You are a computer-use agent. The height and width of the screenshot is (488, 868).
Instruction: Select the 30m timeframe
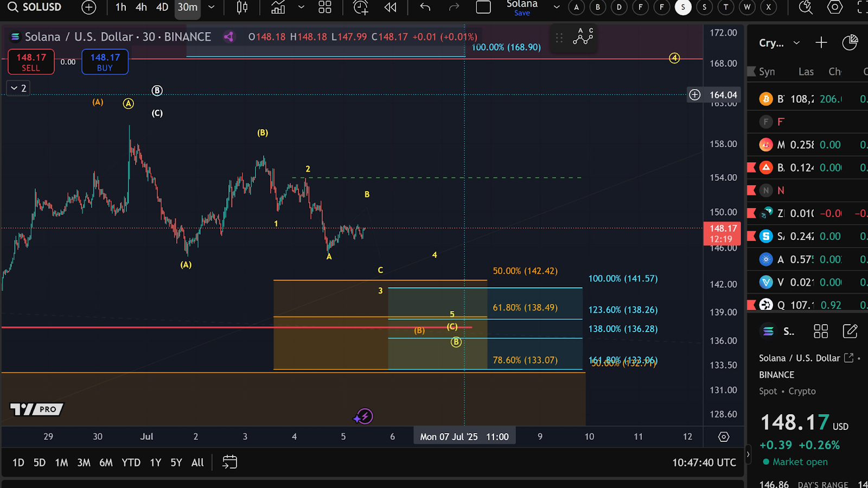pos(188,8)
